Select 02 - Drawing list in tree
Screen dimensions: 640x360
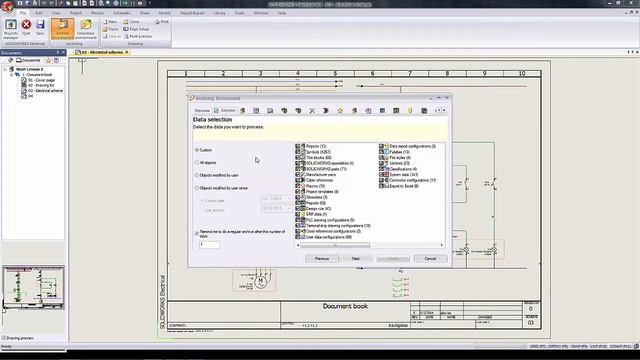41,86
